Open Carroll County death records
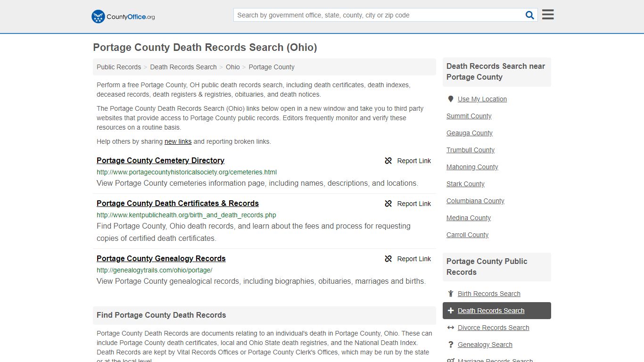644x362 pixels. pos(468,235)
